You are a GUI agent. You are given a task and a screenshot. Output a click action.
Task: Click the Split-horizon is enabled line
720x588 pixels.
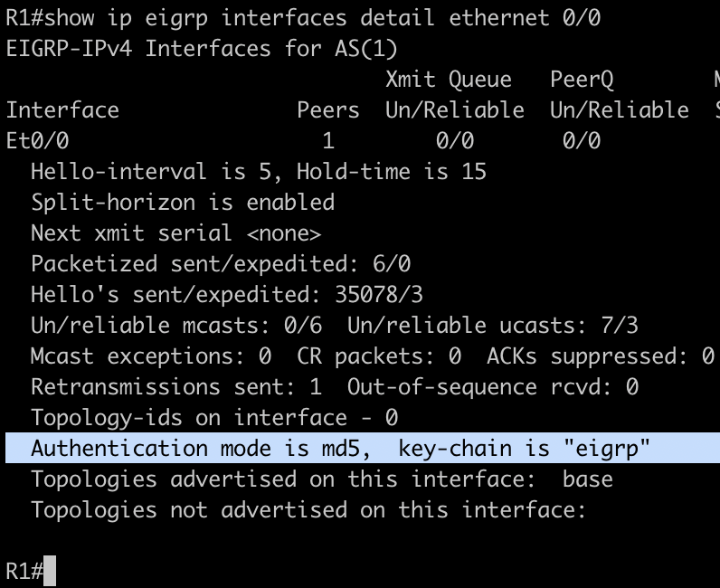(x=182, y=202)
